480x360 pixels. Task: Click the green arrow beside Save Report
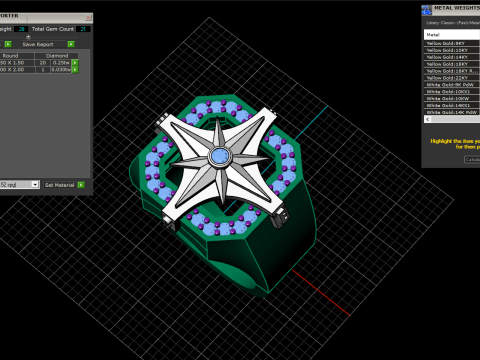71,44
